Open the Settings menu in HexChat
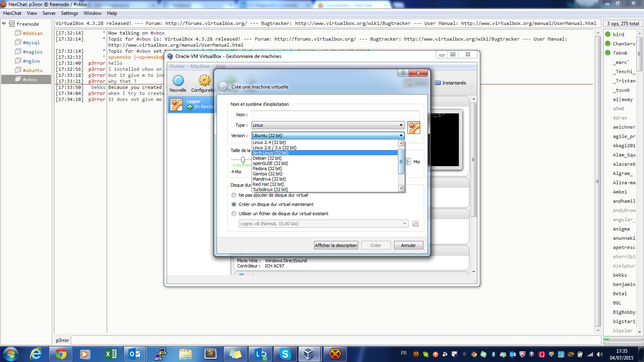This screenshot has height=362, width=644. point(70,13)
